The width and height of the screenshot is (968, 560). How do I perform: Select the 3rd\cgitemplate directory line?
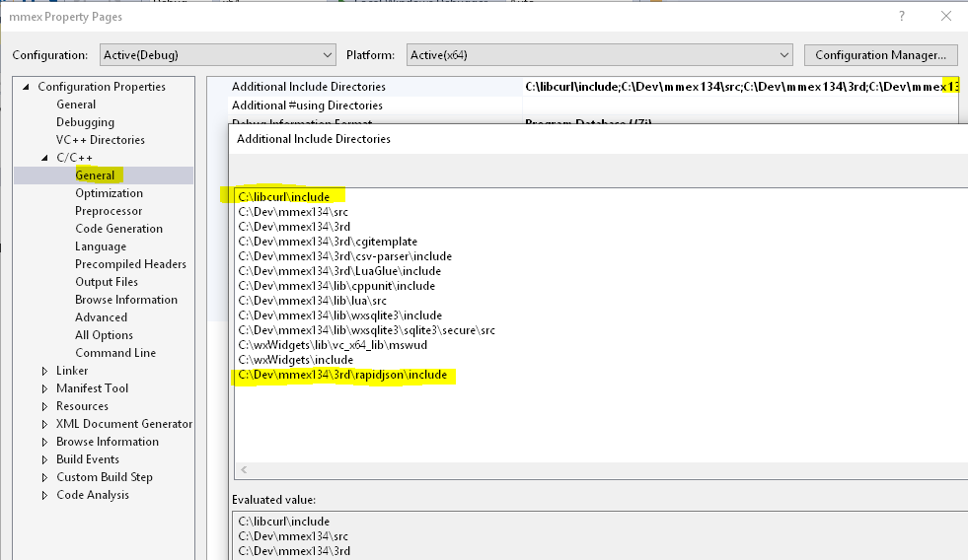point(328,242)
